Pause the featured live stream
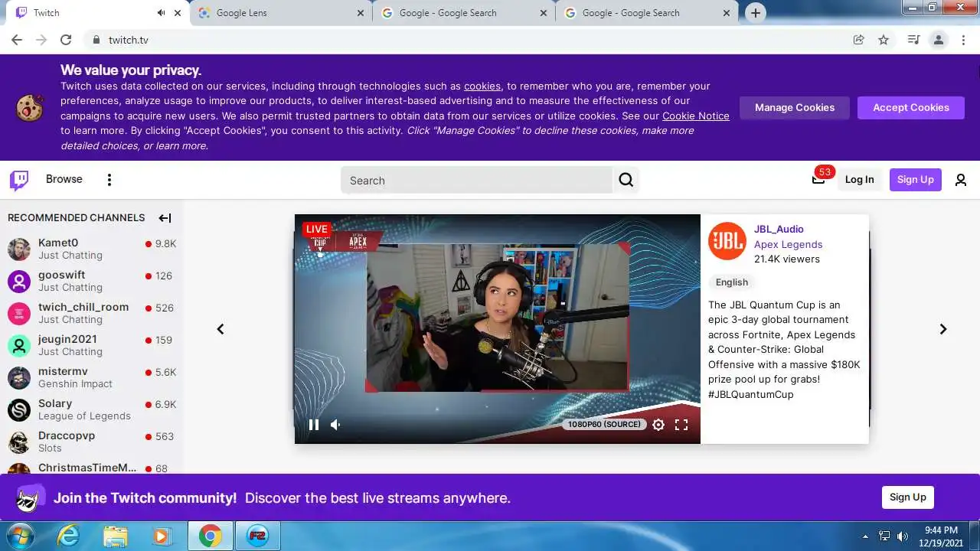The image size is (980, 551). pyautogui.click(x=314, y=425)
